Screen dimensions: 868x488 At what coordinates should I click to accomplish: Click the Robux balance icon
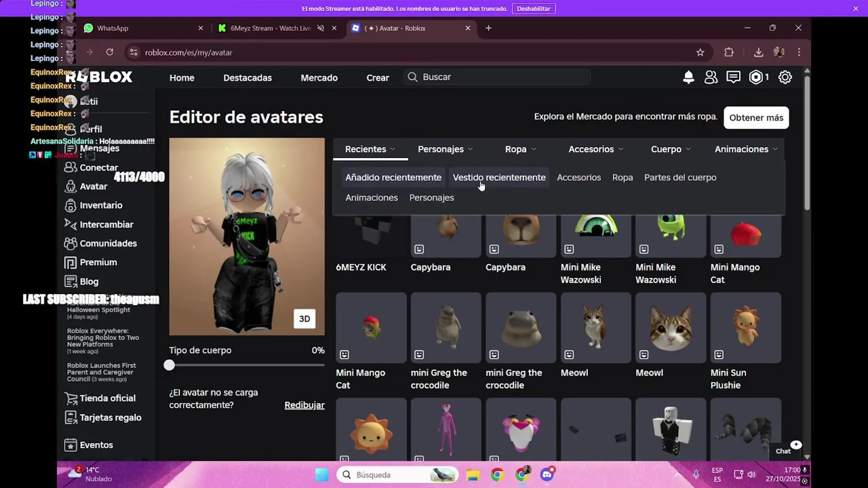(755, 77)
